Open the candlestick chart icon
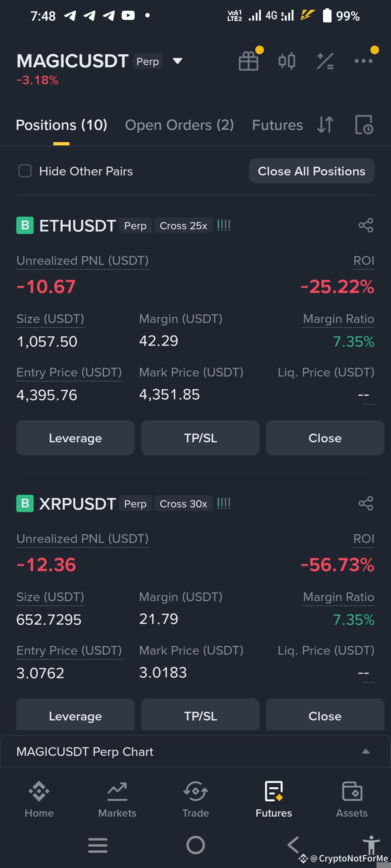 [x=287, y=61]
